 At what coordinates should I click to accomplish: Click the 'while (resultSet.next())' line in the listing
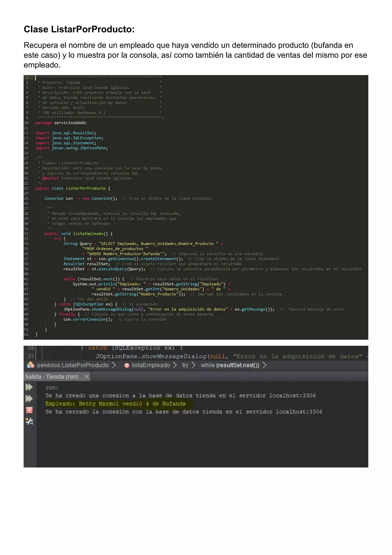tap(94, 279)
